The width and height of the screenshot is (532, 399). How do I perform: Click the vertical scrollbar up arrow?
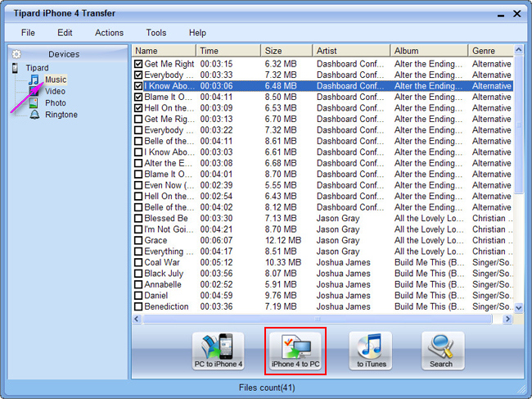[x=518, y=50]
